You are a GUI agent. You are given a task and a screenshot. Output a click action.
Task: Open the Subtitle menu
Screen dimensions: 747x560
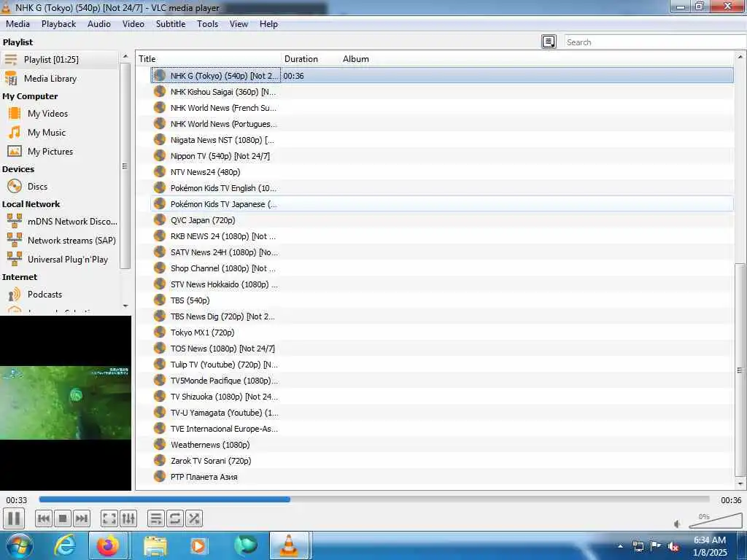[171, 24]
